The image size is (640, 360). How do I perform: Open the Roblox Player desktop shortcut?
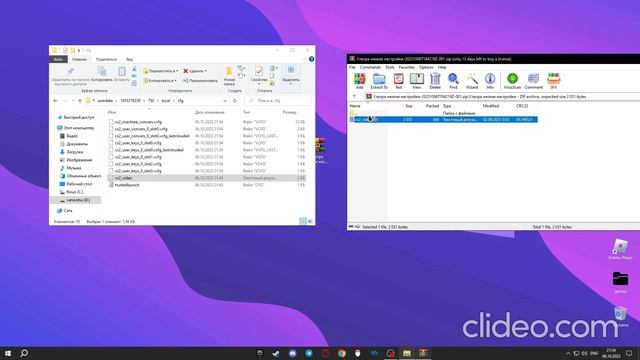(620, 249)
